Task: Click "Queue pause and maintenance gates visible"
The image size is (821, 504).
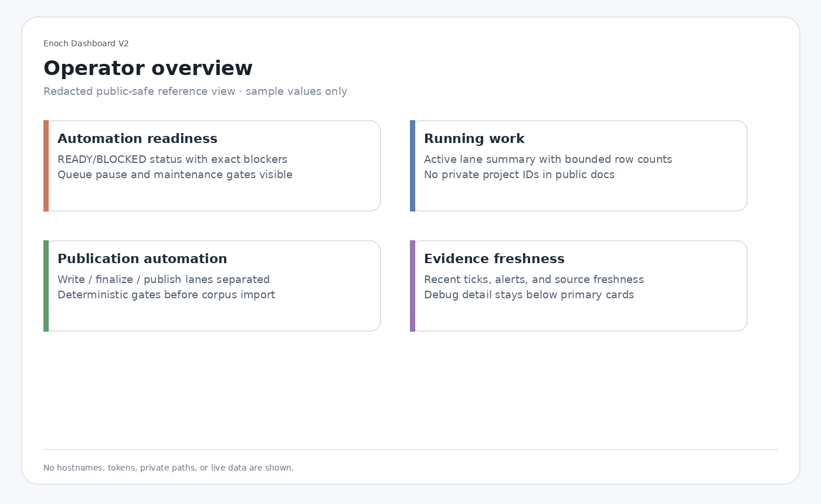Action: pyautogui.click(x=175, y=175)
